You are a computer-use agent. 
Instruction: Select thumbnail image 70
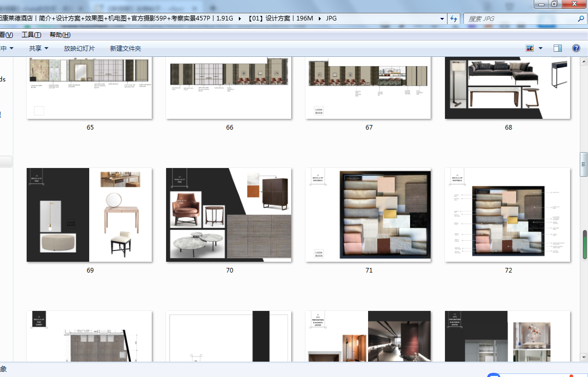point(229,215)
